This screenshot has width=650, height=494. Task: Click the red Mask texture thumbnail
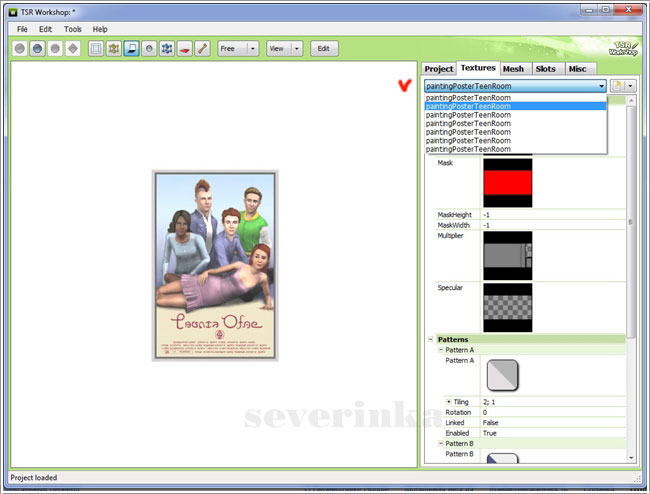click(x=508, y=183)
